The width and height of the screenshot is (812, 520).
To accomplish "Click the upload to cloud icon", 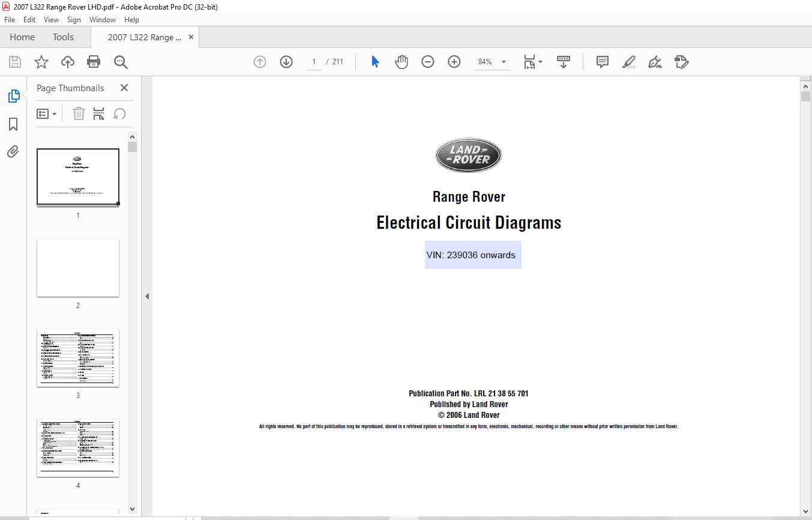I will pos(68,62).
